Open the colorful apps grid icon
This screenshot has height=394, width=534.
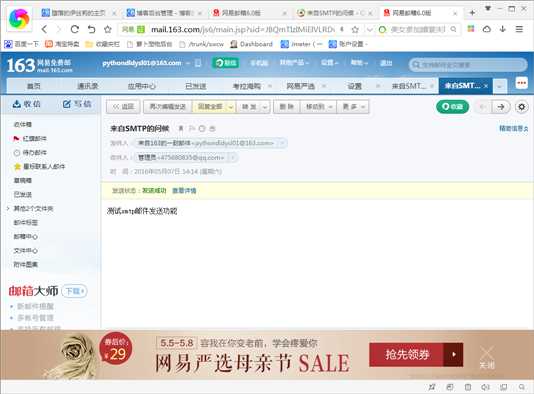coord(471,29)
